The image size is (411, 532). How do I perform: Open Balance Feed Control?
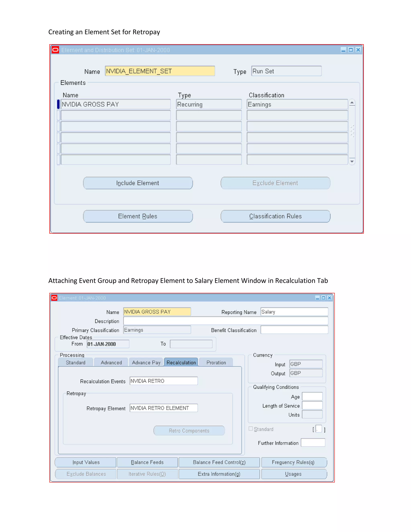point(219,462)
